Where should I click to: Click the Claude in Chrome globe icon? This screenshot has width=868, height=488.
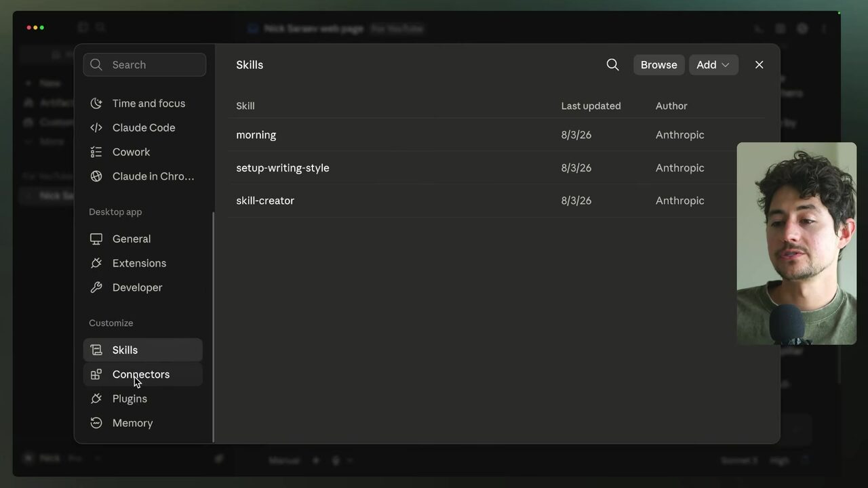coord(96,176)
